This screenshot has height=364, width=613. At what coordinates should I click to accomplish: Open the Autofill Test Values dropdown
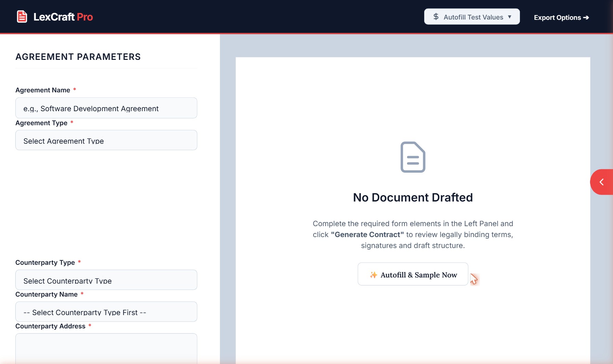pyautogui.click(x=472, y=17)
